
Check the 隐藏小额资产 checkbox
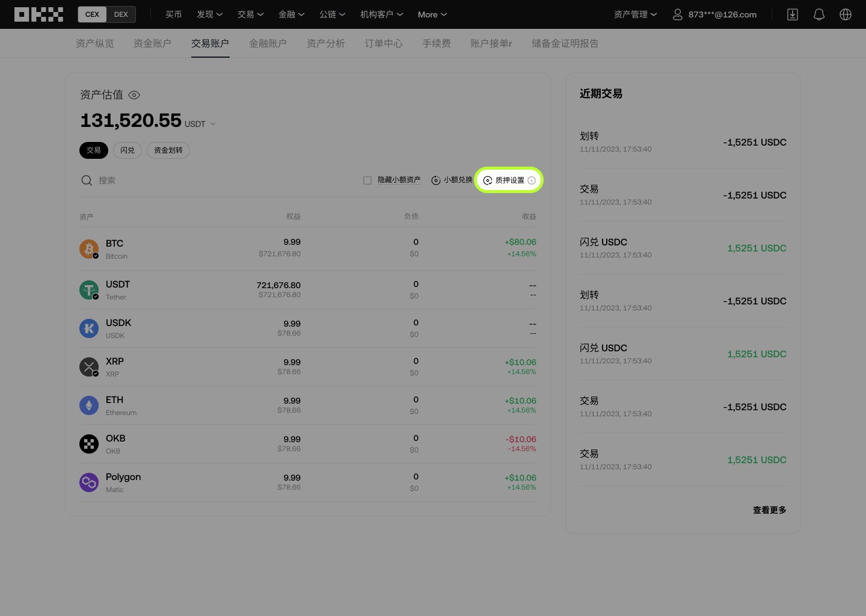367,180
